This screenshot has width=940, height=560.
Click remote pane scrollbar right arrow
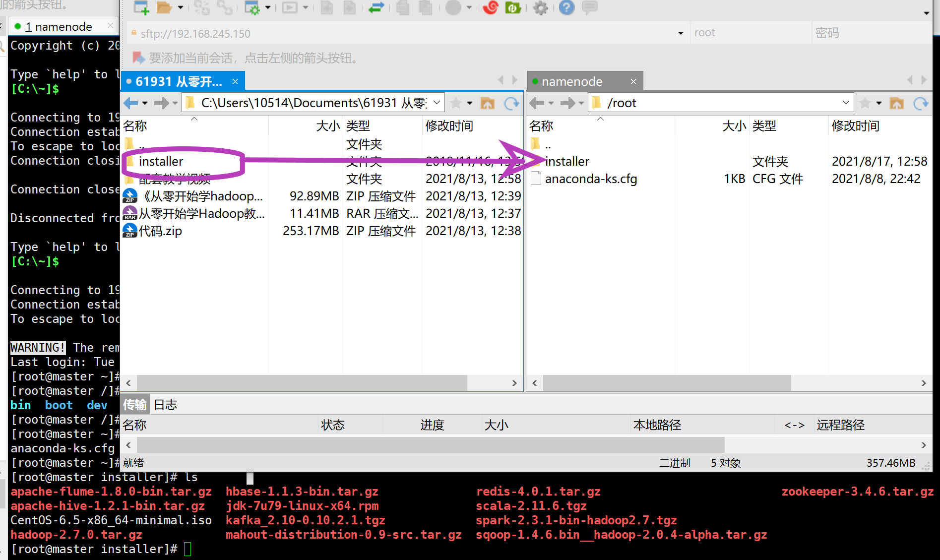coord(924,383)
